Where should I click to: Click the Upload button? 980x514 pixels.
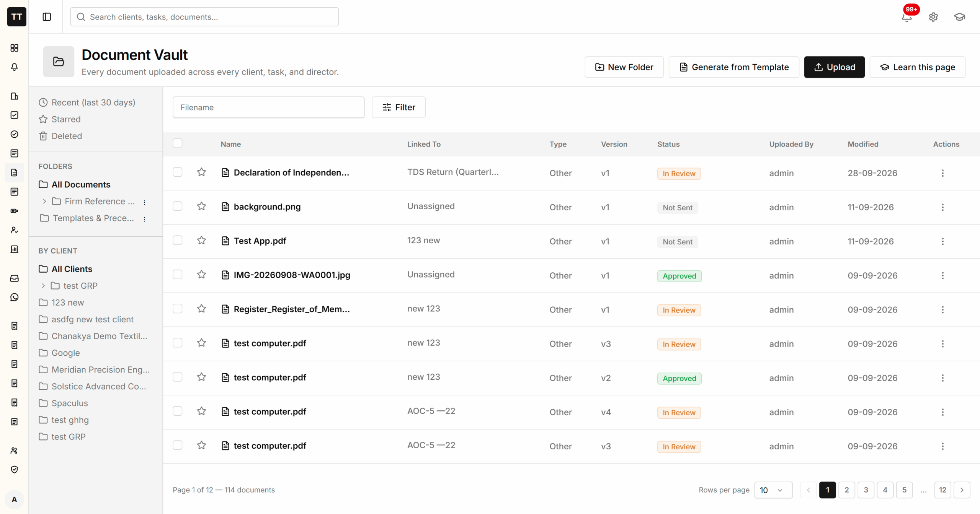[x=835, y=67]
